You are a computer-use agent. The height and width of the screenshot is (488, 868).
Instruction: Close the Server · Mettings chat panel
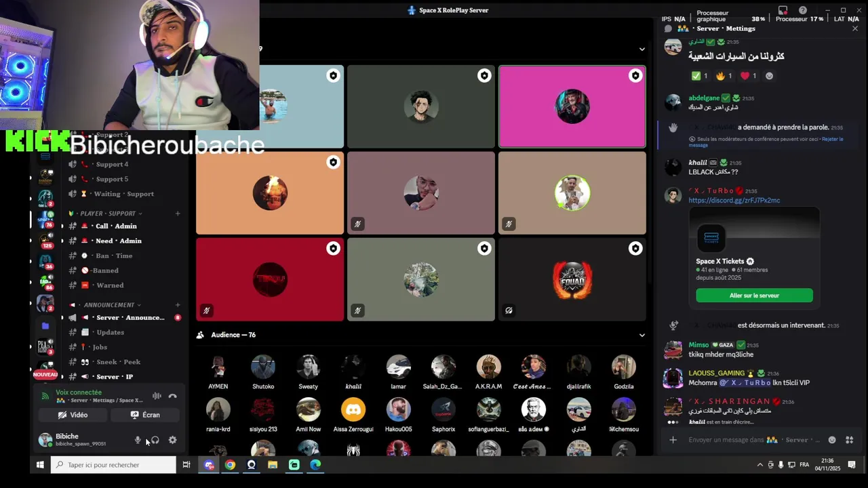[855, 28]
